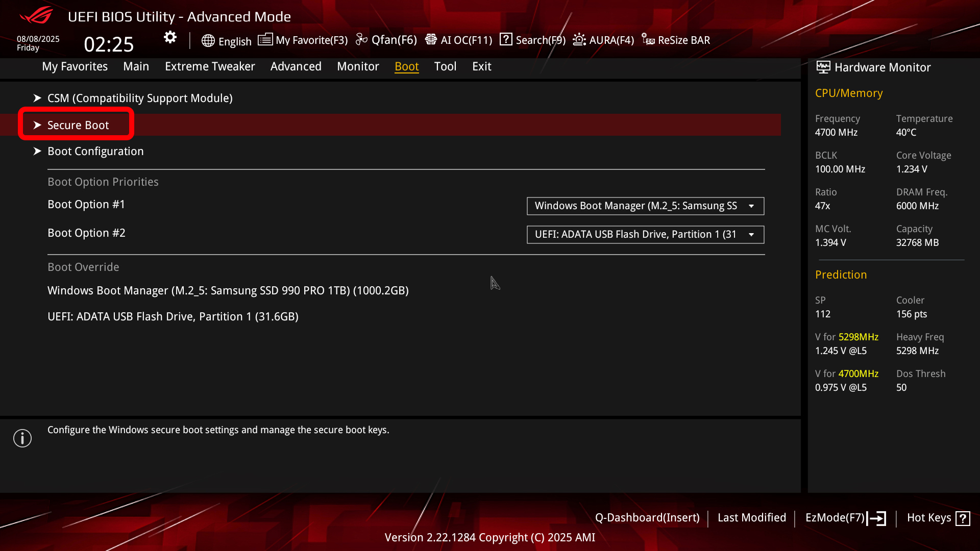Expand the CSM (Compatibility Support Module) entry
Image resolution: width=980 pixels, height=551 pixels.
(140, 98)
